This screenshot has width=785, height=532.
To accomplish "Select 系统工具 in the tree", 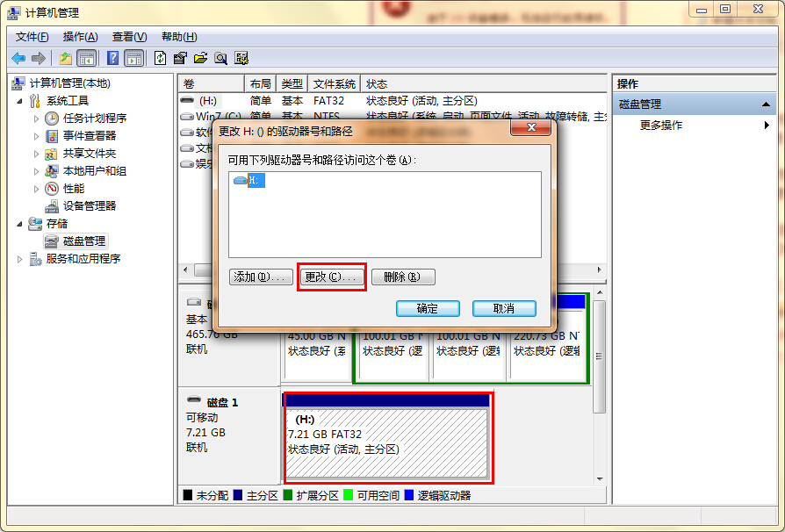I will click(68, 101).
